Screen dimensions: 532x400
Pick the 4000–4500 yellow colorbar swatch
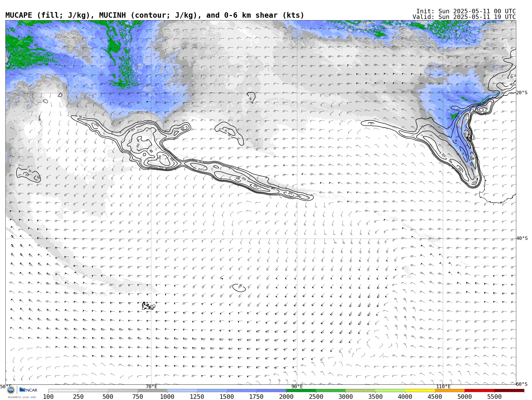pos(420,390)
